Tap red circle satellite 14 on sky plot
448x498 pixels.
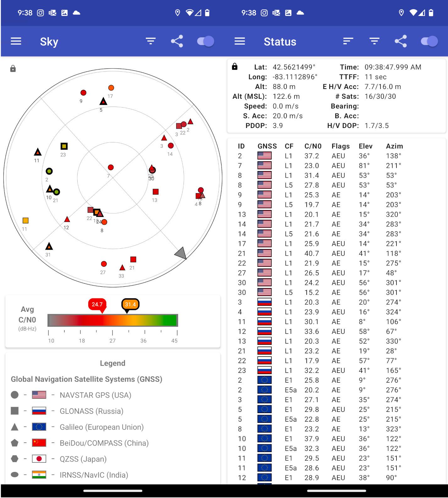171,146
